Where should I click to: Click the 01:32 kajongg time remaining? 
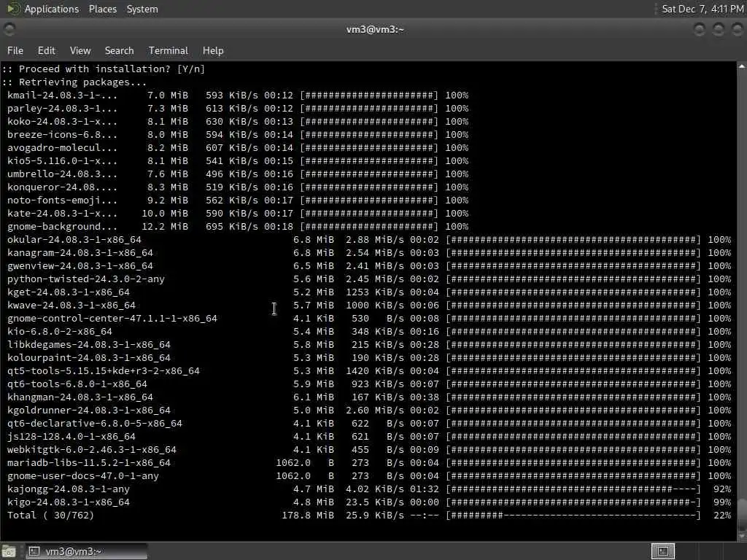tap(425, 489)
